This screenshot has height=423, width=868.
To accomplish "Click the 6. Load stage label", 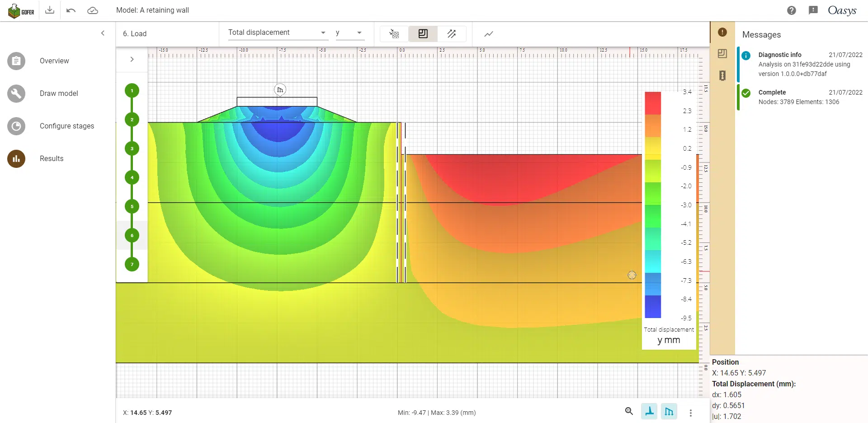I will (x=135, y=33).
